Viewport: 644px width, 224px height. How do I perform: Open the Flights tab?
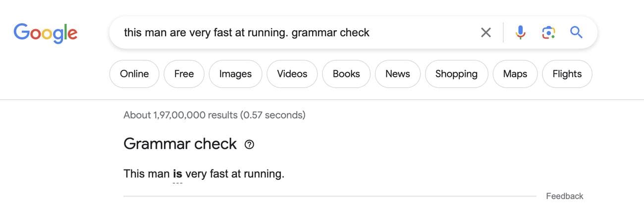click(567, 74)
